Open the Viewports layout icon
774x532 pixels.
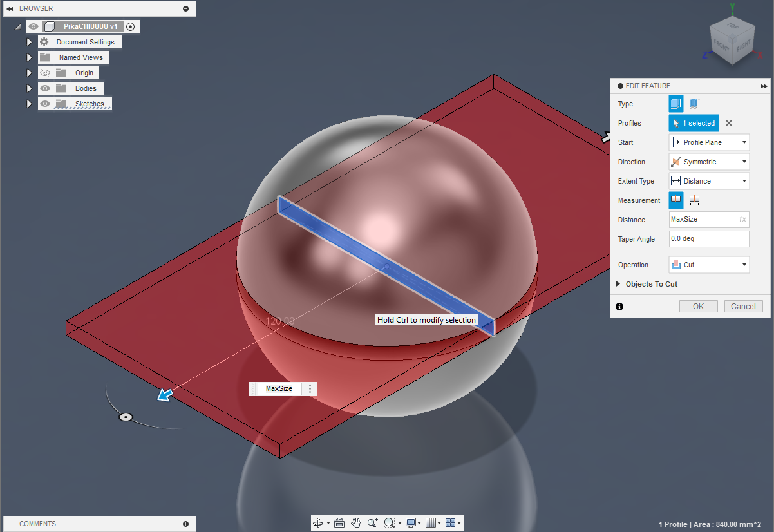(451, 523)
